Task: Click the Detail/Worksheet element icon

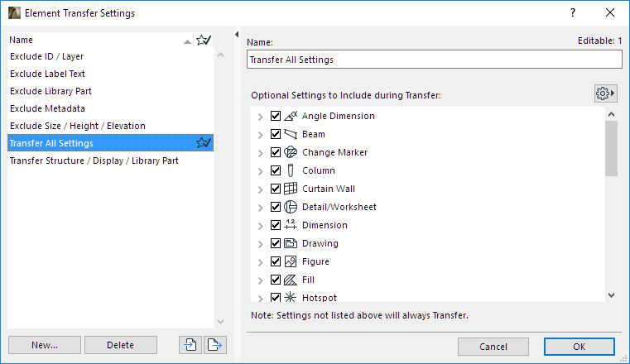Action: pos(291,207)
